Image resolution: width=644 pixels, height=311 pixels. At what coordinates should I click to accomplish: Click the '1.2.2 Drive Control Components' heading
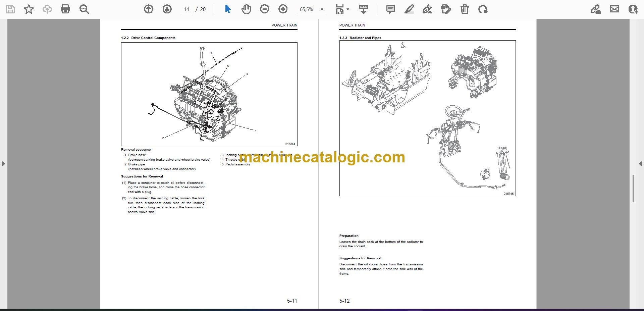pyautogui.click(x=148, y=38)
